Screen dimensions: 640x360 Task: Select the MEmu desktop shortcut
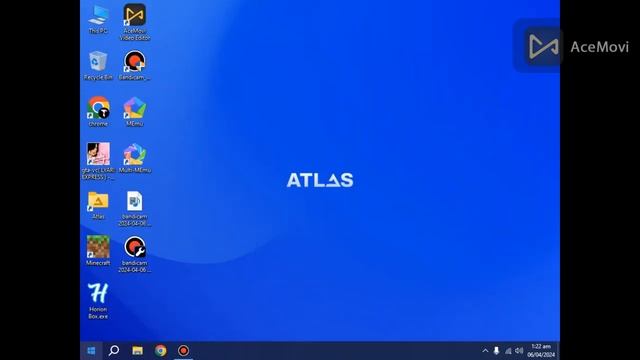tap(135, 112)
